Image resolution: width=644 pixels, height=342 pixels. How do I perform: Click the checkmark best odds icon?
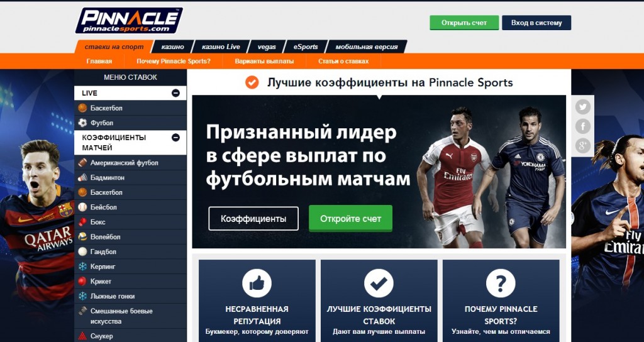tap(379, 283)
